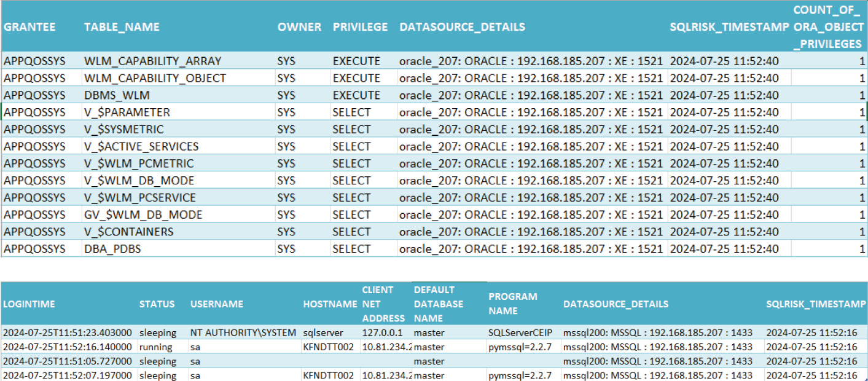Select the V_$CONTAINERS cell
The image size is (868, 381).
tap(129, 232)
